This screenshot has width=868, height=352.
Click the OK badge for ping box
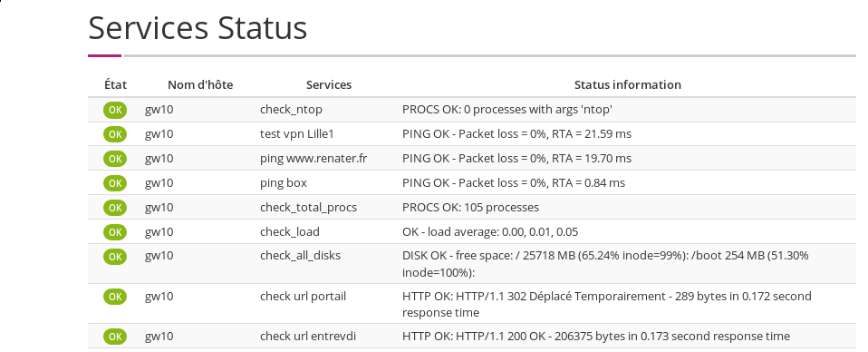coord(115,183)
